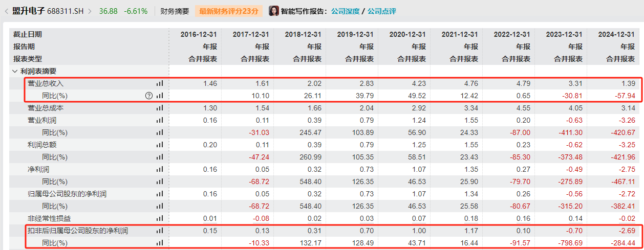Select the 2021-12-31 column header

(460, 34)
